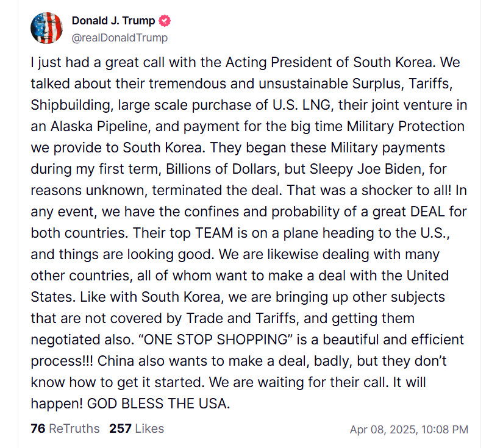489x448 pixels.
Task: Click the red verified badge icon
Action: 165,21
